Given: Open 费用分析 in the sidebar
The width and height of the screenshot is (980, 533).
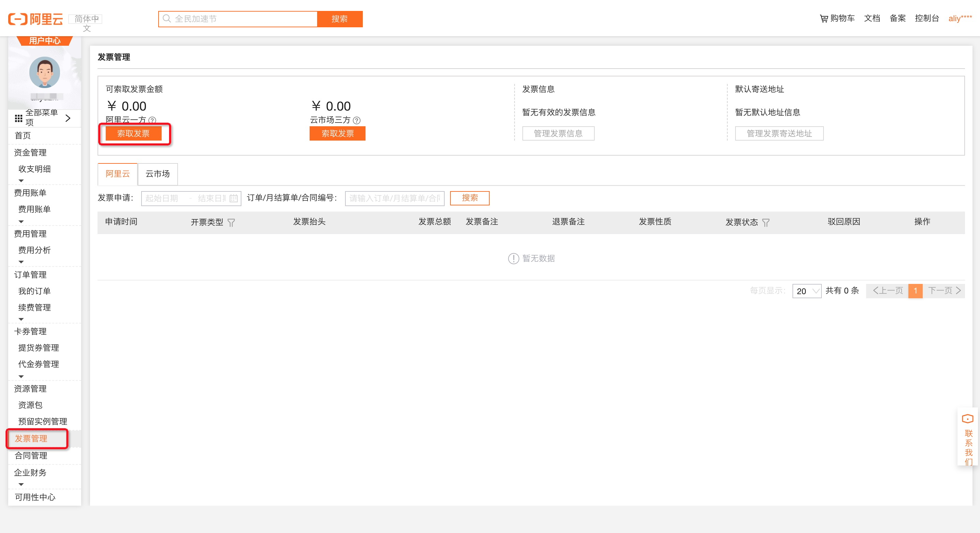Looking at the screenshot, I should tap(34, 250).
